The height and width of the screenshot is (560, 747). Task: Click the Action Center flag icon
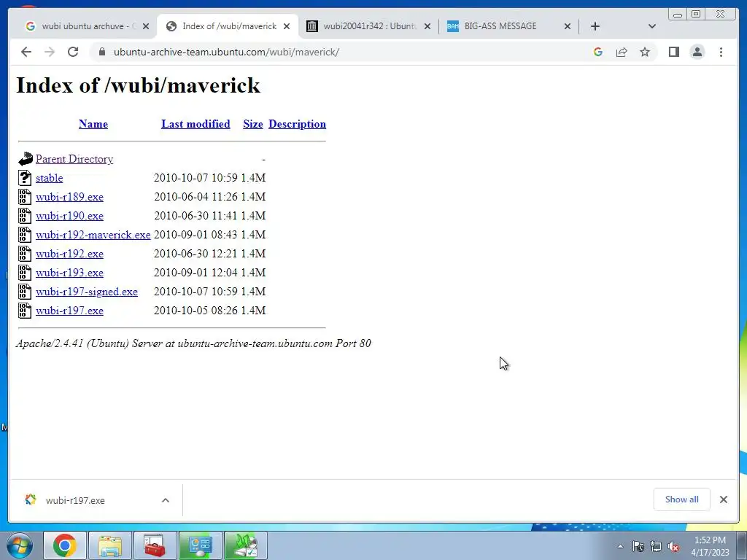pyautogui.click(x=638, y=546)
